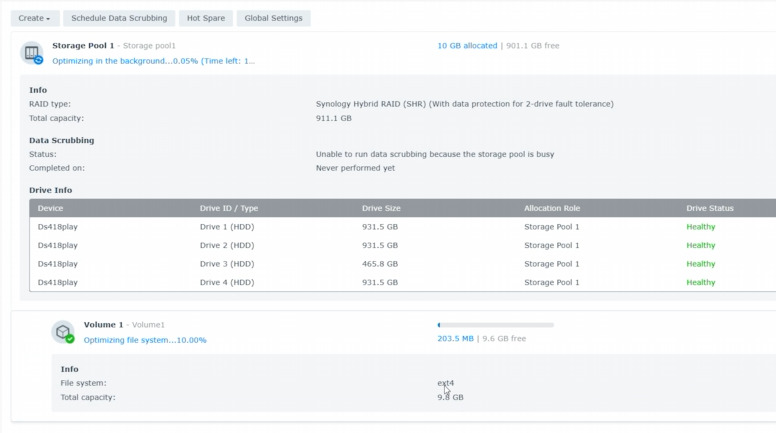Sort by the Drive Size column header
776x433 pixels.
click(381, 208)
